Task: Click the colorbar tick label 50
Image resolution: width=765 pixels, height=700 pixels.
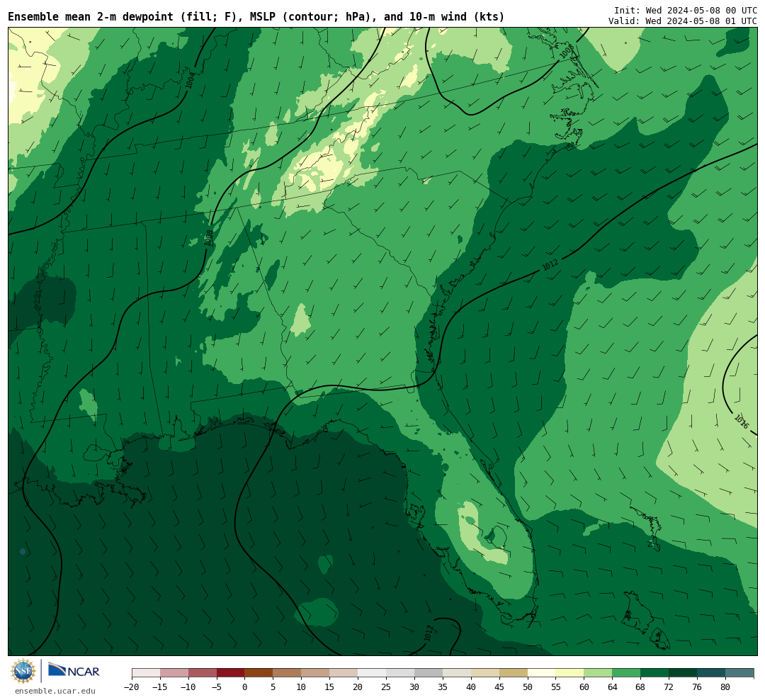Action: pos(528,687)
